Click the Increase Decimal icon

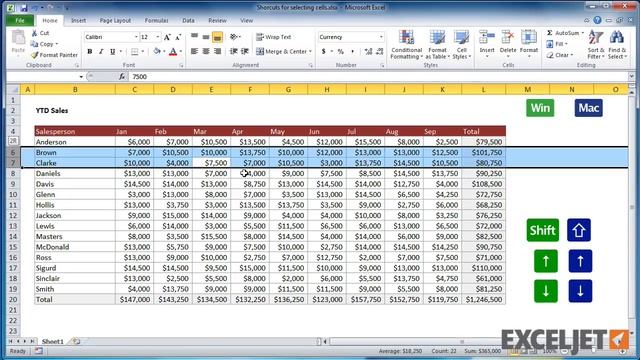pos(368,51)
